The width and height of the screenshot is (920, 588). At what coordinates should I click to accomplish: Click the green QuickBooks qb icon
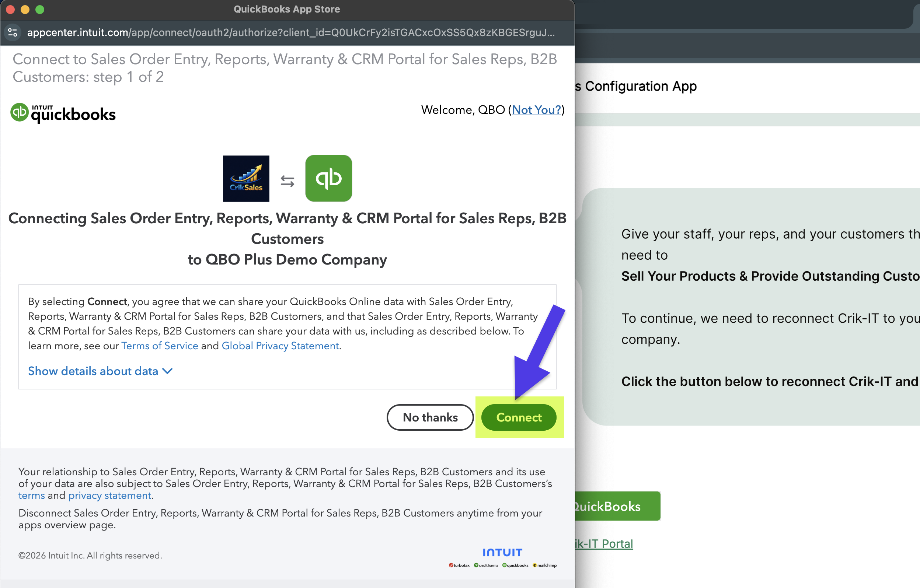[328, 178]
